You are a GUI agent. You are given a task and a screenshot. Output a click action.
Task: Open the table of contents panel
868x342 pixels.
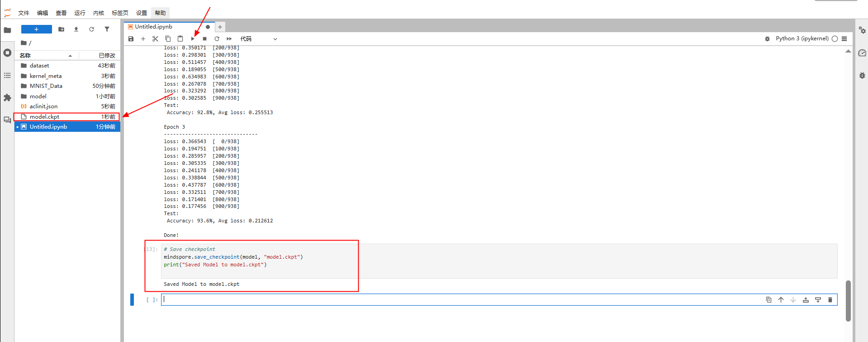7,75
